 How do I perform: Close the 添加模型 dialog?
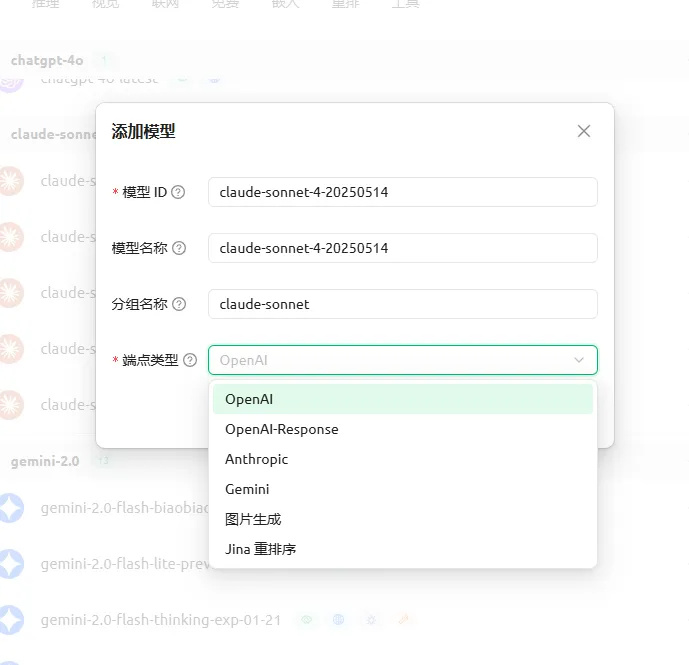(584, 131)
